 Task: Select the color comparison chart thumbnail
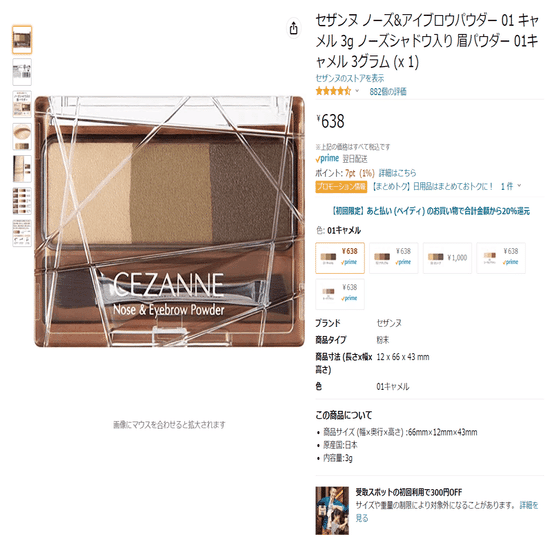pyautogui.click(x=22, y=201)
